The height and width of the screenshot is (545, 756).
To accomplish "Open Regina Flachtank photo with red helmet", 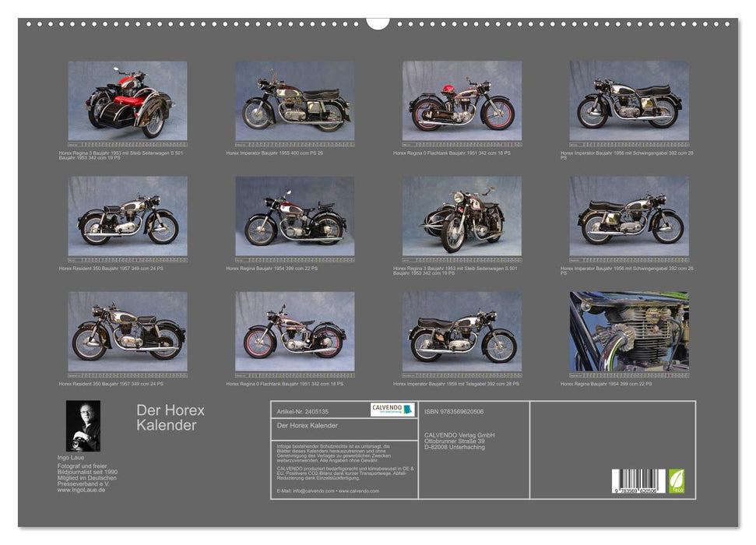I will tap(462, 100).
